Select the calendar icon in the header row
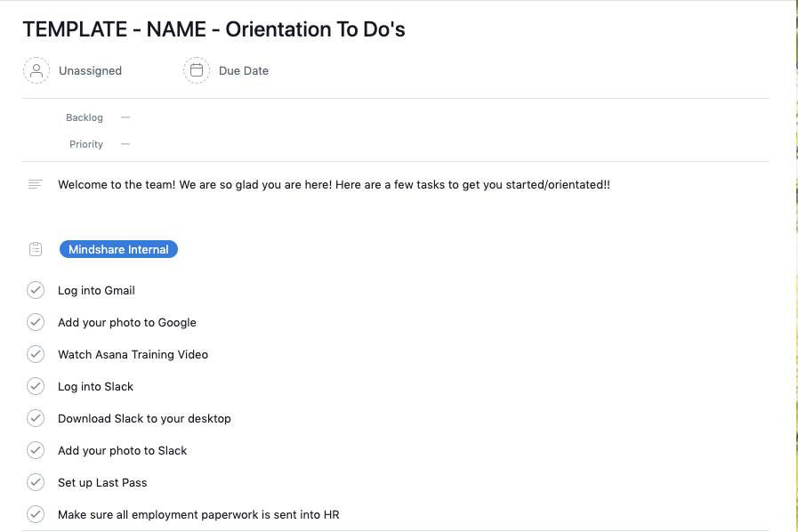Screen dimensions: 798x532 point(196,70)
